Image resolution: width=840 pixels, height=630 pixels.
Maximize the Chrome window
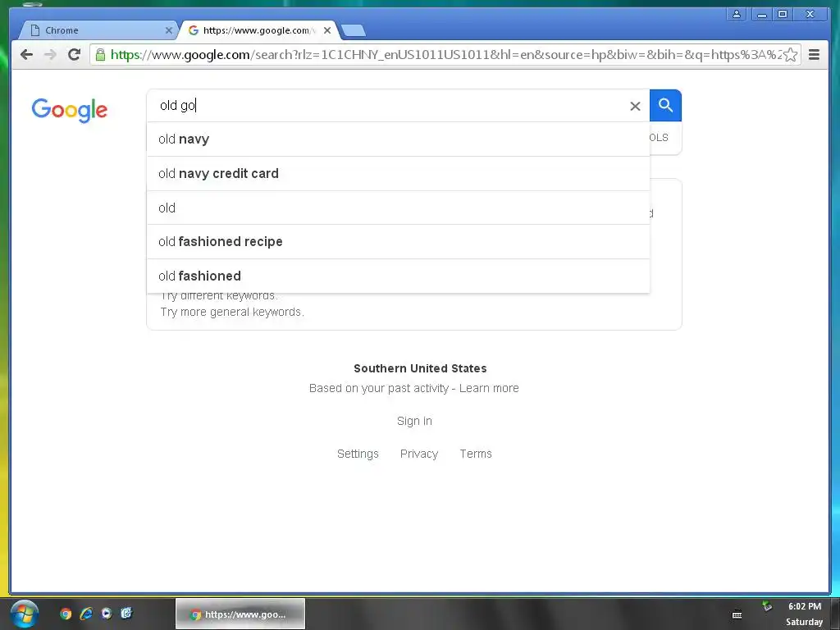coord(783,15)
